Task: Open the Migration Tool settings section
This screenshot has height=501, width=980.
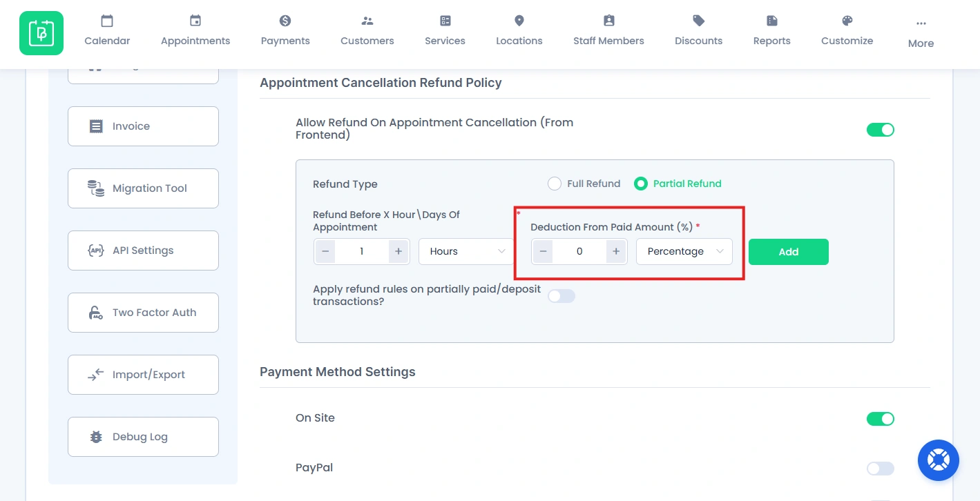Action: [143, 188]
